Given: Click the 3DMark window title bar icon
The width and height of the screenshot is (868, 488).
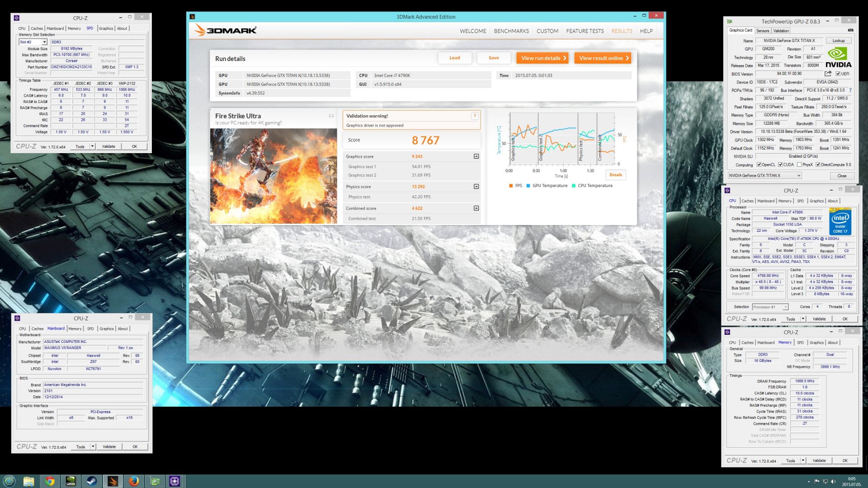Looking at the screenshot, I should [x=192, y=17].
